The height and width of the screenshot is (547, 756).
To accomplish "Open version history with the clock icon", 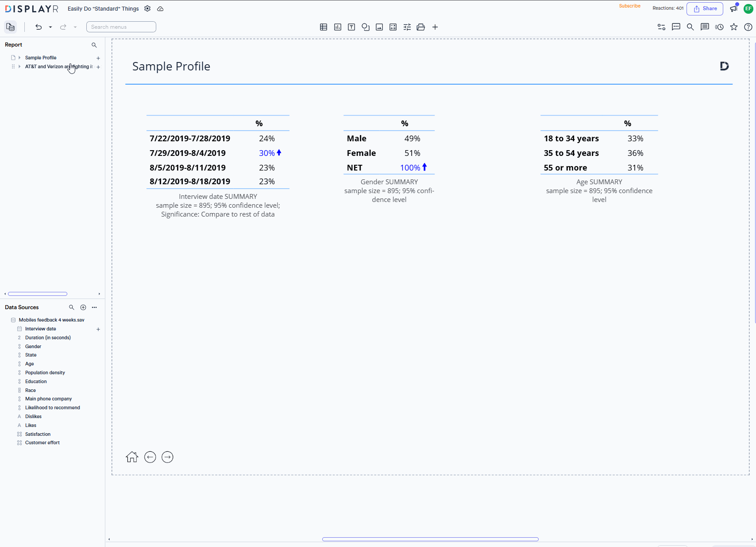I will [x=719, y=27].
